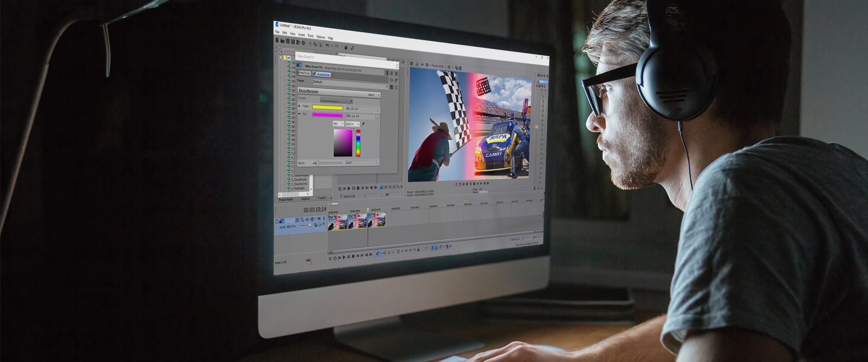Click the trimmer Stop button
The image size is (868, 362).
[358, 188]
